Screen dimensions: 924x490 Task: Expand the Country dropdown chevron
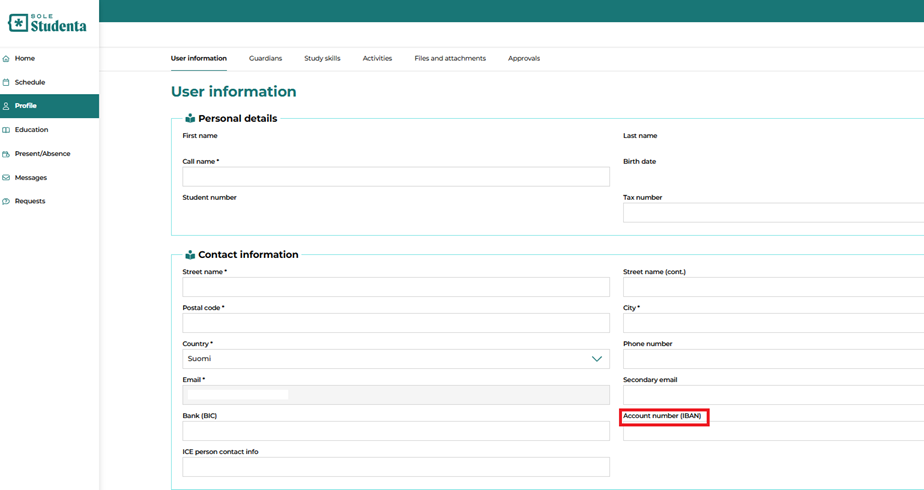597,359
